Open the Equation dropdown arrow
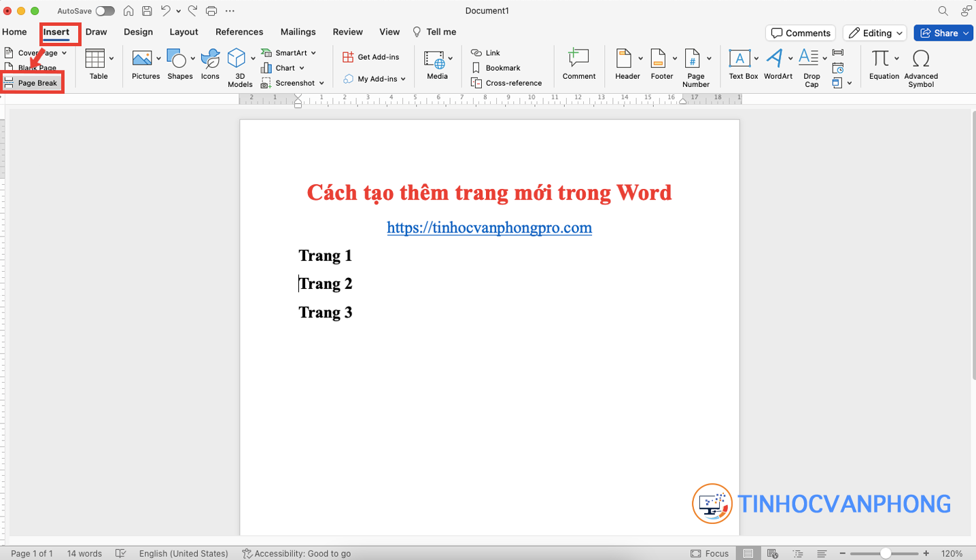Image resolution: width=976 pixels, height=560 pixels. [897, 58]
